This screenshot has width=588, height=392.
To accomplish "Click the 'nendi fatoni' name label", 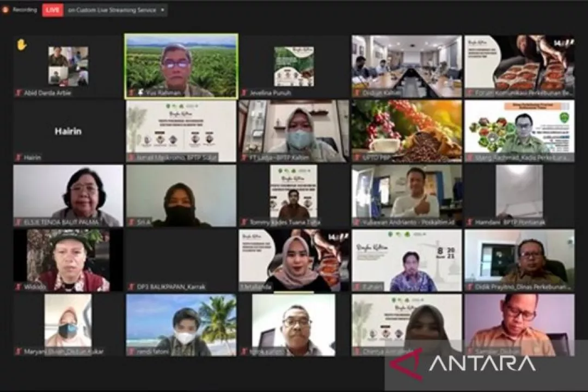I will point(152,352).
